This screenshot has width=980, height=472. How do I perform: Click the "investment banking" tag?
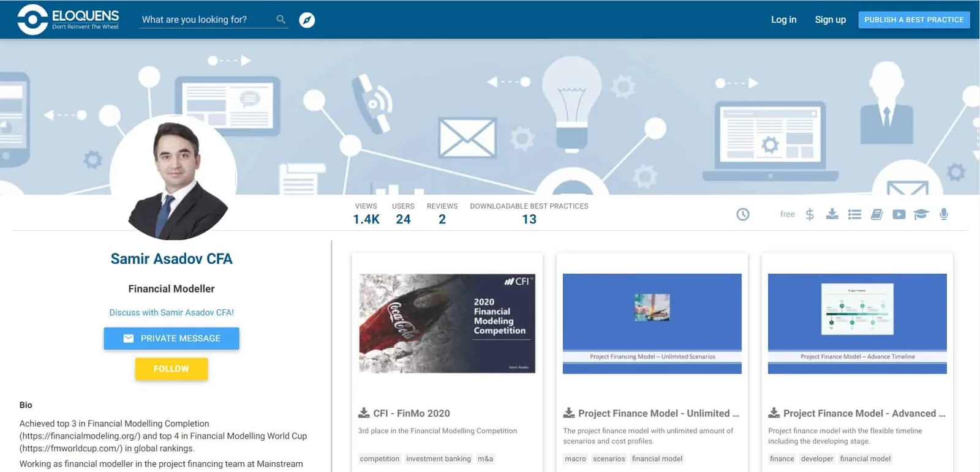439,459
